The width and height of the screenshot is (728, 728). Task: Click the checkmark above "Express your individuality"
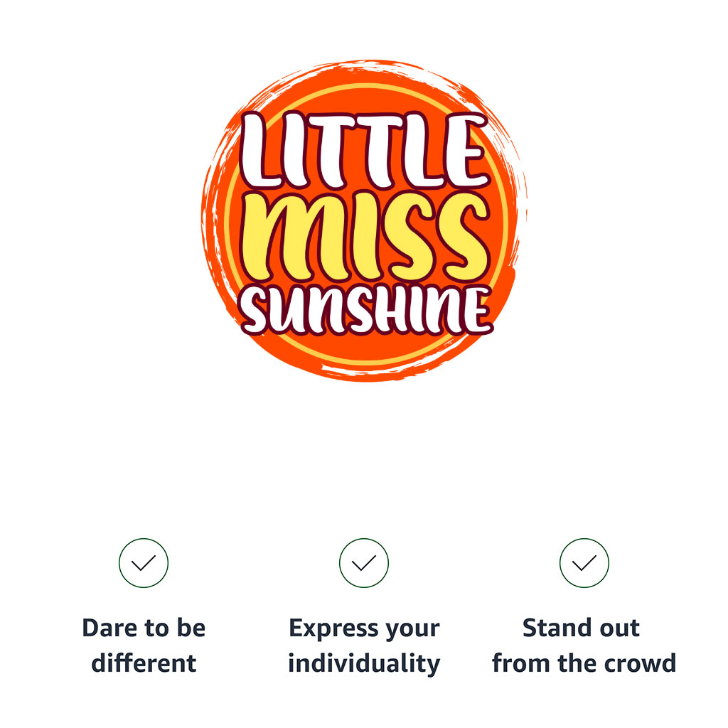coord(364,563)
